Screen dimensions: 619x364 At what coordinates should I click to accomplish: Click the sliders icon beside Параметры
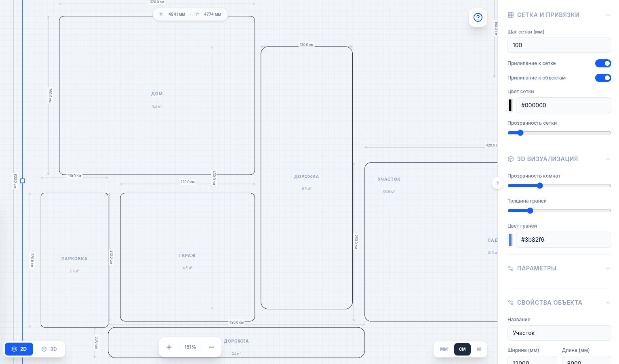511,268
